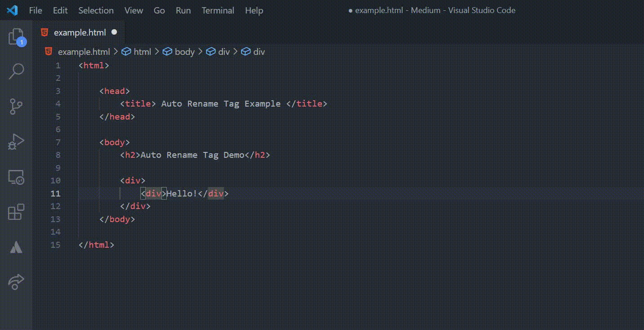Click the opening <div> tag on line 11
Image resolution: width=644 pixels, height=330 pixels.
[154, 194]
